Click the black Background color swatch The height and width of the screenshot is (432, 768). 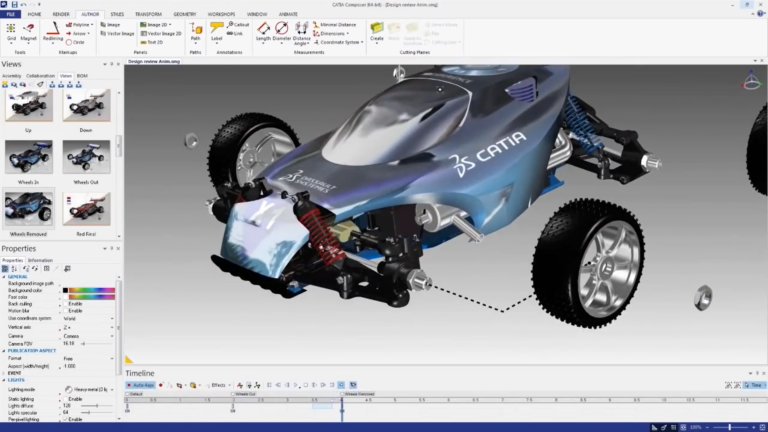pyautogui.click(x=65, y=290)
